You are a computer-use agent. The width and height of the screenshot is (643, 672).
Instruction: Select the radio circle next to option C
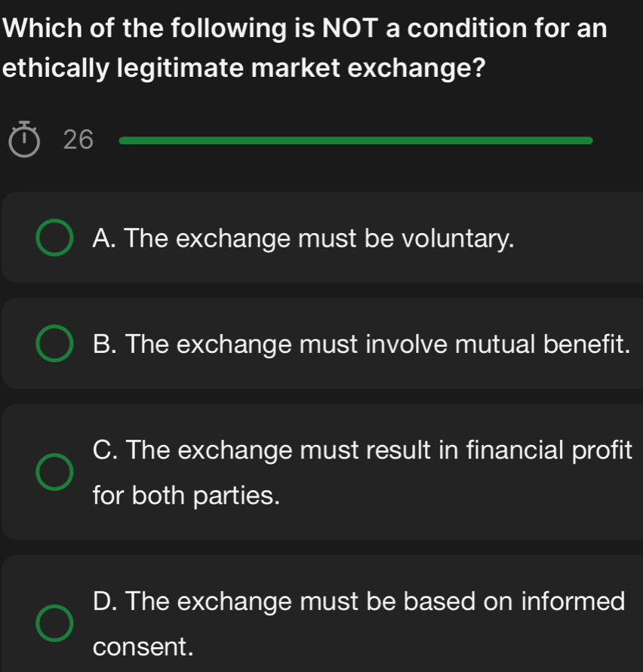pos(54,471)
